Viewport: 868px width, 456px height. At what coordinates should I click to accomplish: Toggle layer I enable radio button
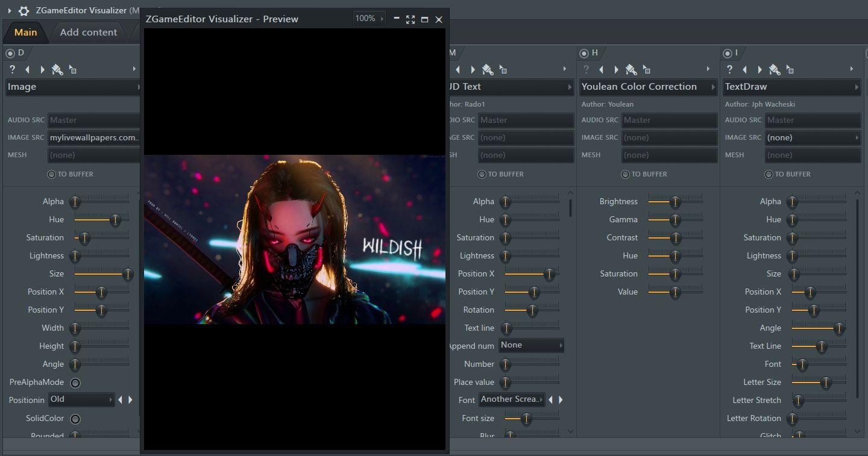click(x=728, y=53)
